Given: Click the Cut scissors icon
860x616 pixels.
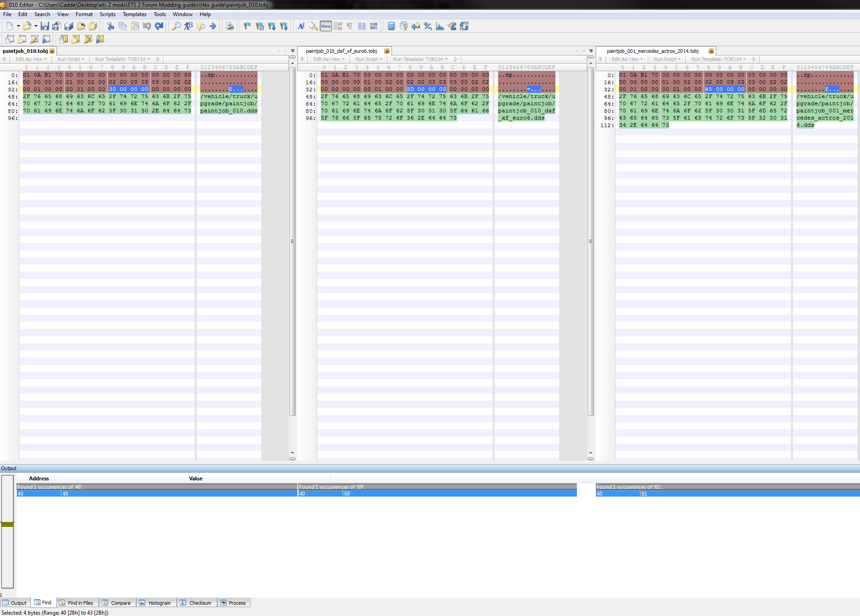Looking at the screenshot, I should pos(110,26).
